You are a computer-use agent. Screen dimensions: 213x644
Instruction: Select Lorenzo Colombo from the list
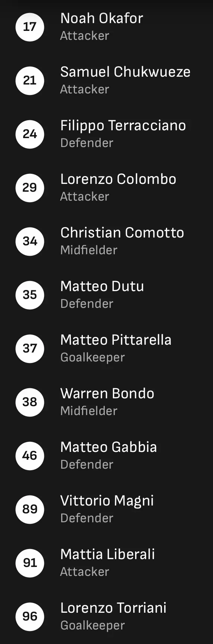coord(106,188)
